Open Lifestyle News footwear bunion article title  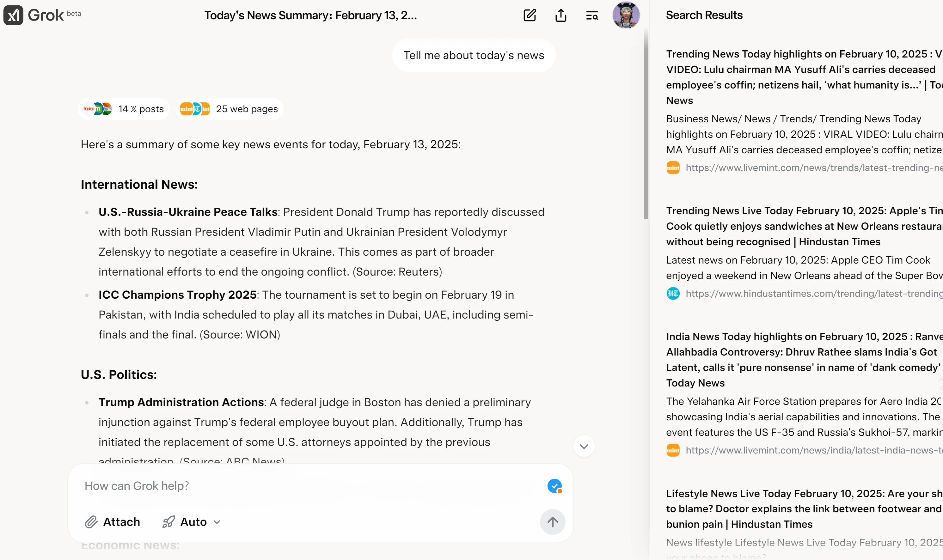click(x=805, y=509)
